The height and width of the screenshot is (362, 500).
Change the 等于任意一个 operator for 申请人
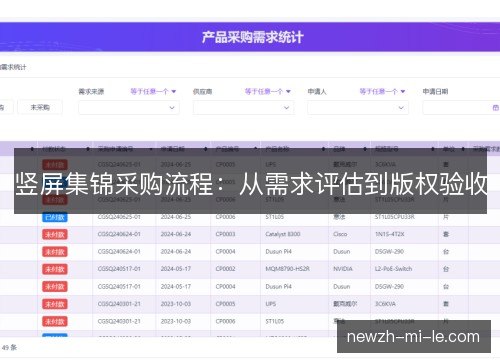point(382,91)
